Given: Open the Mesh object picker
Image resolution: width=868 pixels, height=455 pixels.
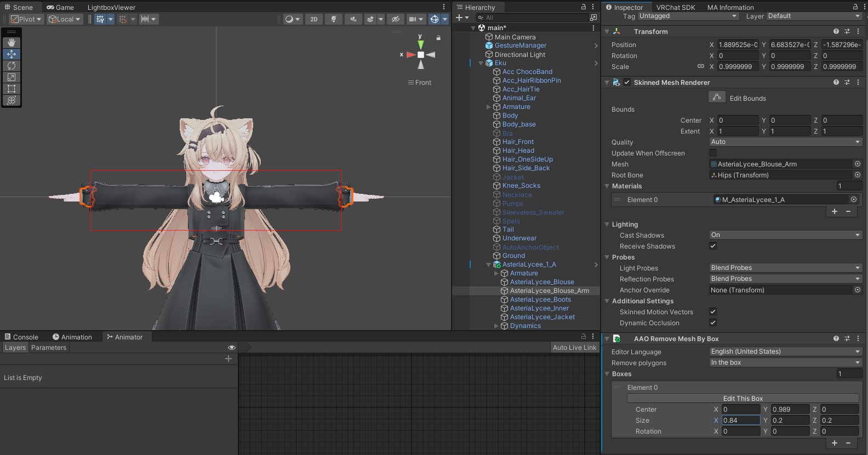Looking at the screenshot, I should pyautogui.click(x=858, y=164).
